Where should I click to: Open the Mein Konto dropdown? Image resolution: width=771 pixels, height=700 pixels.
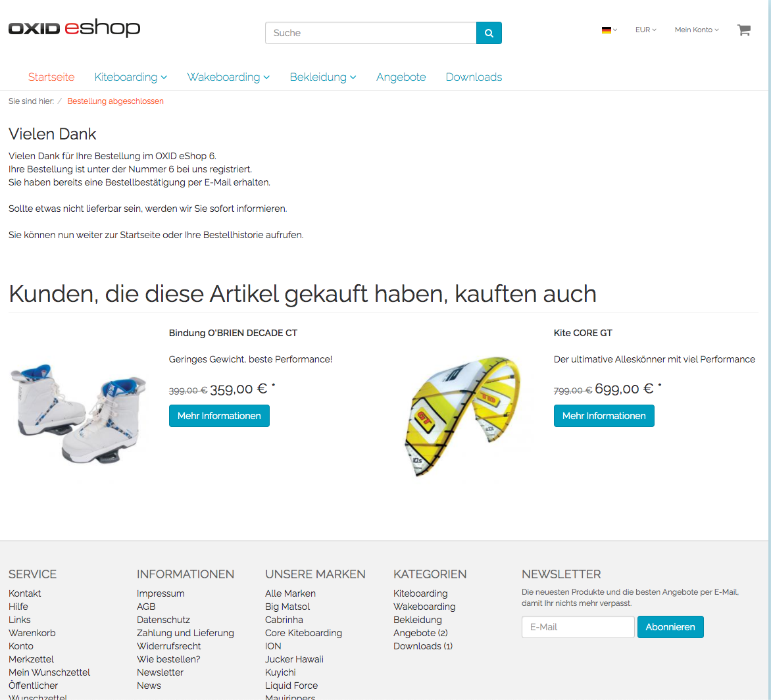696,30
